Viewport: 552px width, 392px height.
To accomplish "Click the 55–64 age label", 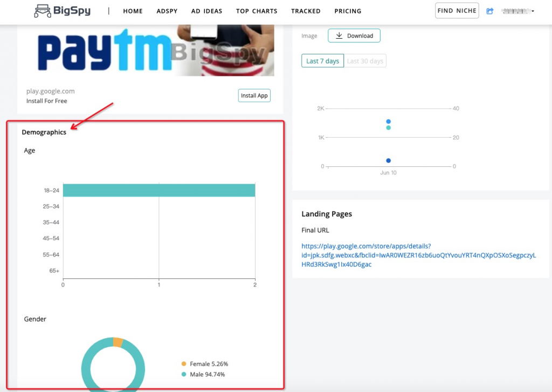I will pos(51,255).
